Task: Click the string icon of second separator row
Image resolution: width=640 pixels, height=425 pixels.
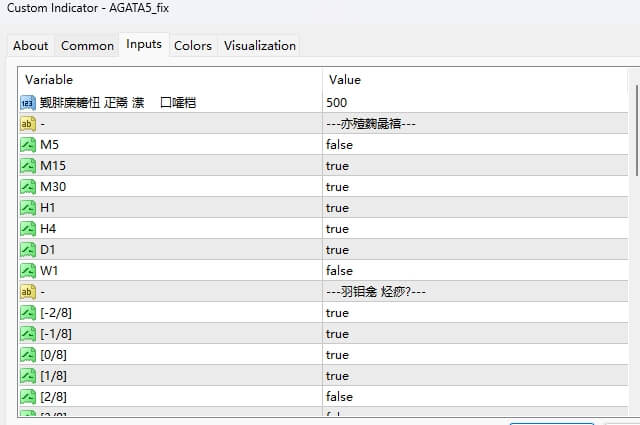Action: [28, 292]
